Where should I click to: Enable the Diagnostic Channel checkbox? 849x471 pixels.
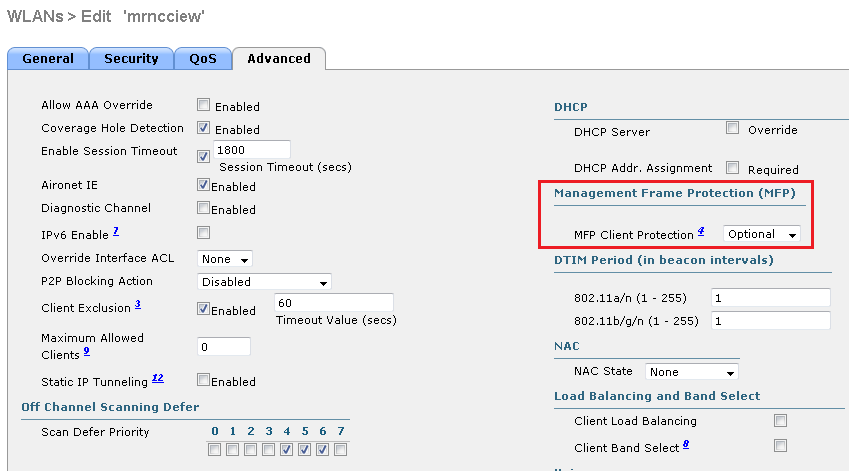coord(204,208)
